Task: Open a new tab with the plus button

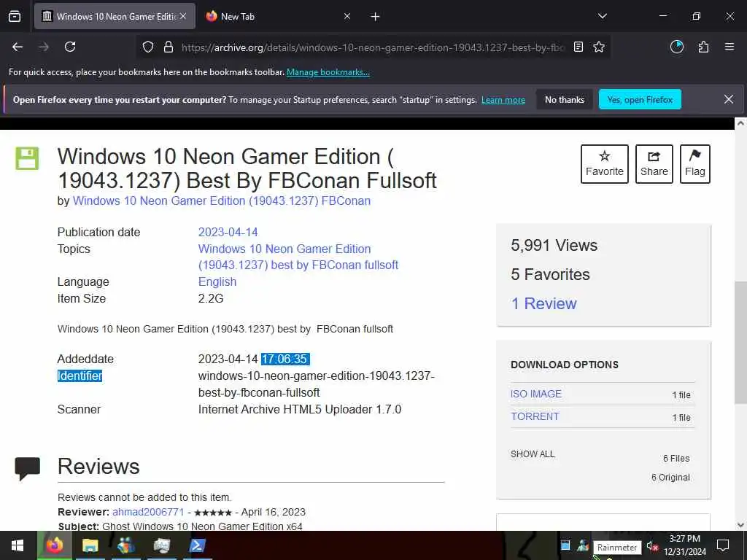Action: tap(375, 17)
